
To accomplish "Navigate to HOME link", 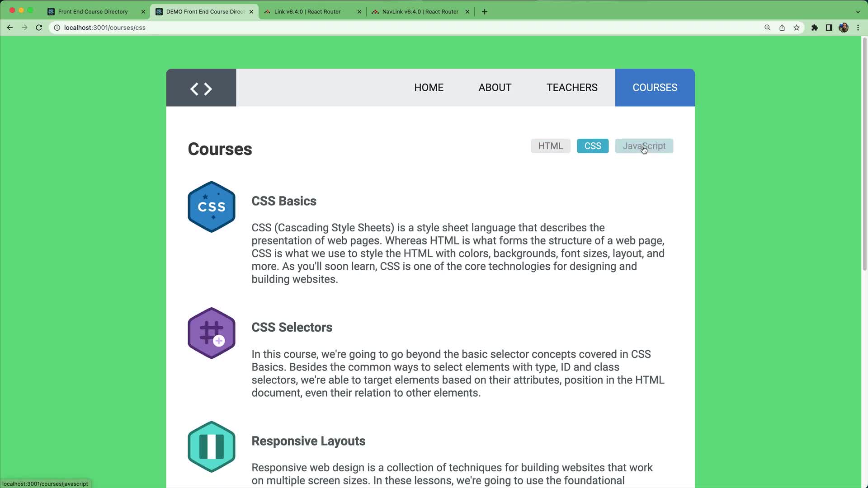I will tap(429, 87).
